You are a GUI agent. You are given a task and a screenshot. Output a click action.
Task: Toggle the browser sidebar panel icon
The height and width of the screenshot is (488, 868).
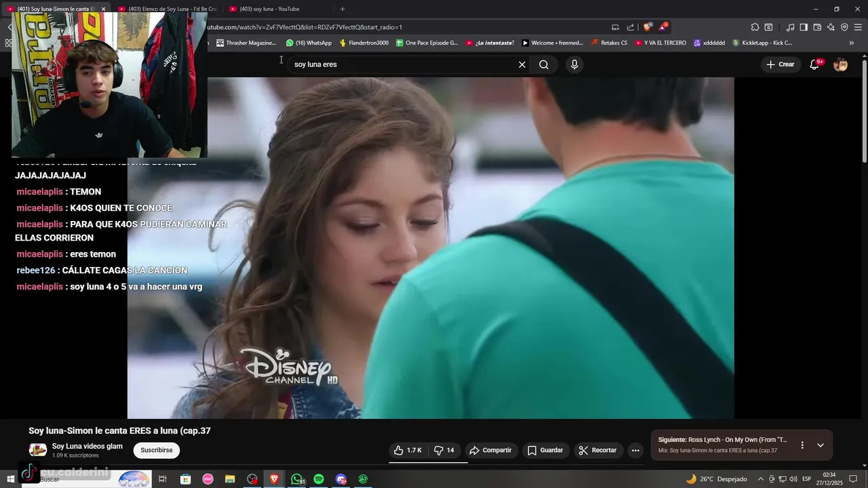pyautogui.click(x=804, y=27)
